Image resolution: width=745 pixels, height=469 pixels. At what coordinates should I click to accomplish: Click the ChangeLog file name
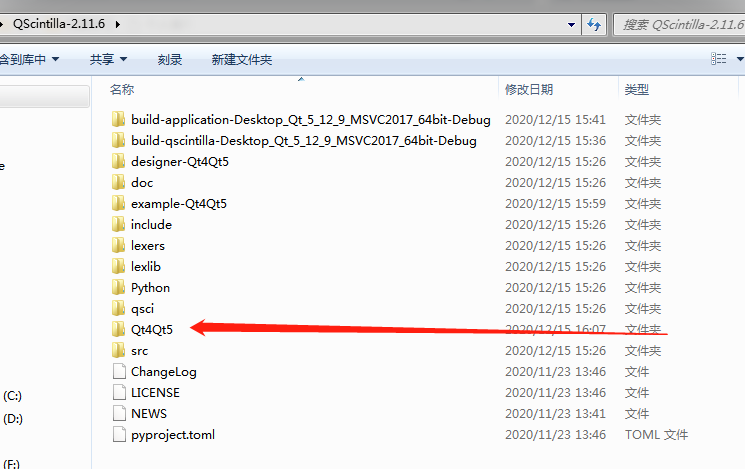[163, 372]
